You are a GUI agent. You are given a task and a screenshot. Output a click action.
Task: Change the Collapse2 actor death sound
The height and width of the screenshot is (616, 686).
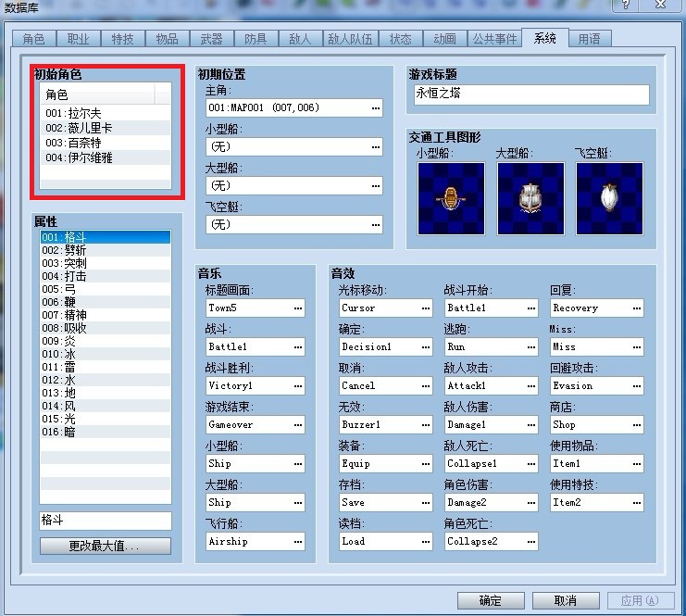click(492, 541)
